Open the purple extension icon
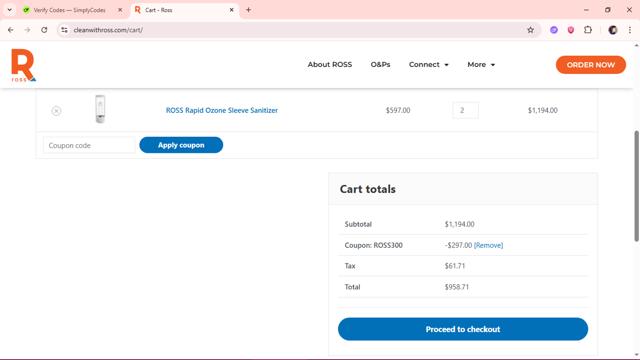 [x=553, y=30]
